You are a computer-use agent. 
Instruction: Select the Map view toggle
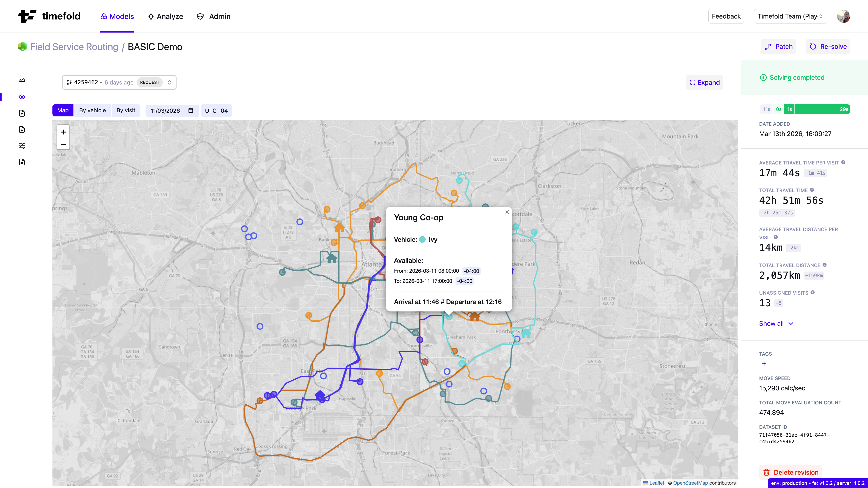63,110
